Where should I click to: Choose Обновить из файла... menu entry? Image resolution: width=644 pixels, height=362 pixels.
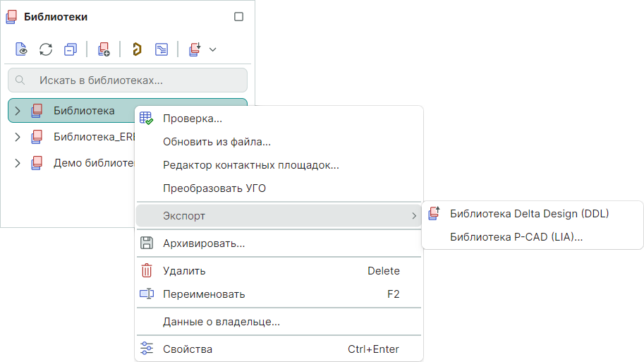tap(217, 142)
